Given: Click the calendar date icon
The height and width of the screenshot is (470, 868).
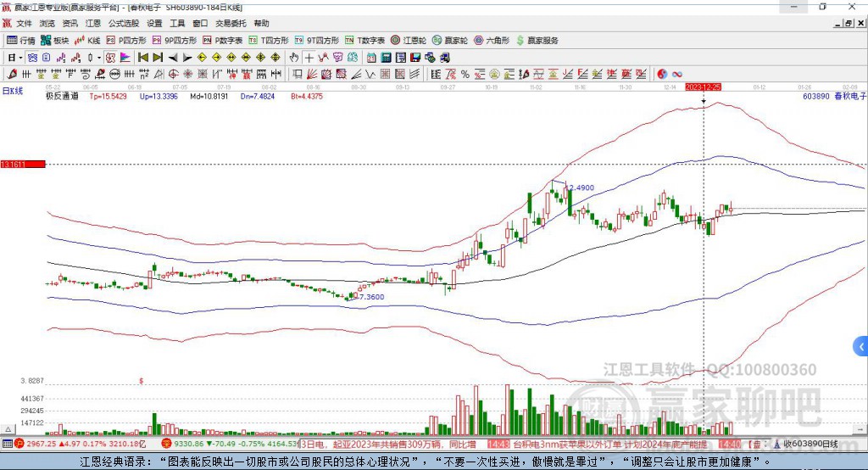Looking at the screenshot, I should pyautogui.click(x=371, y=58).
